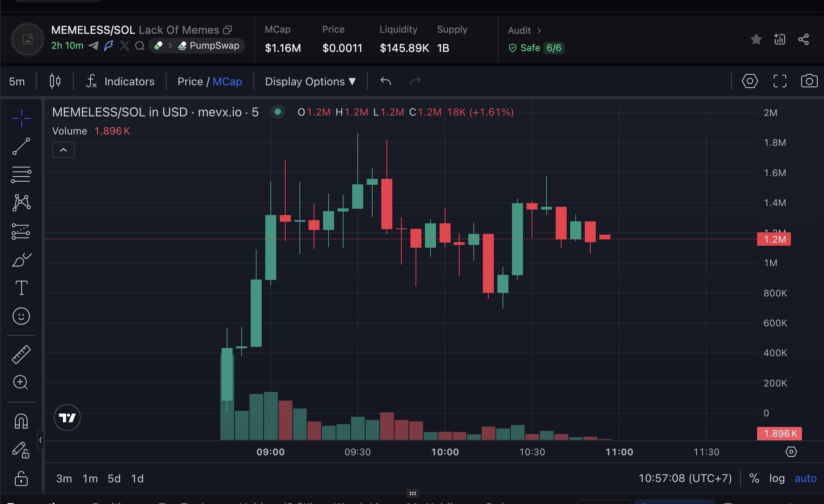Image resolution: width=824 pixels, height=504 pixels.
Task: Open the Indicators dialog
Action: point(120,81)
